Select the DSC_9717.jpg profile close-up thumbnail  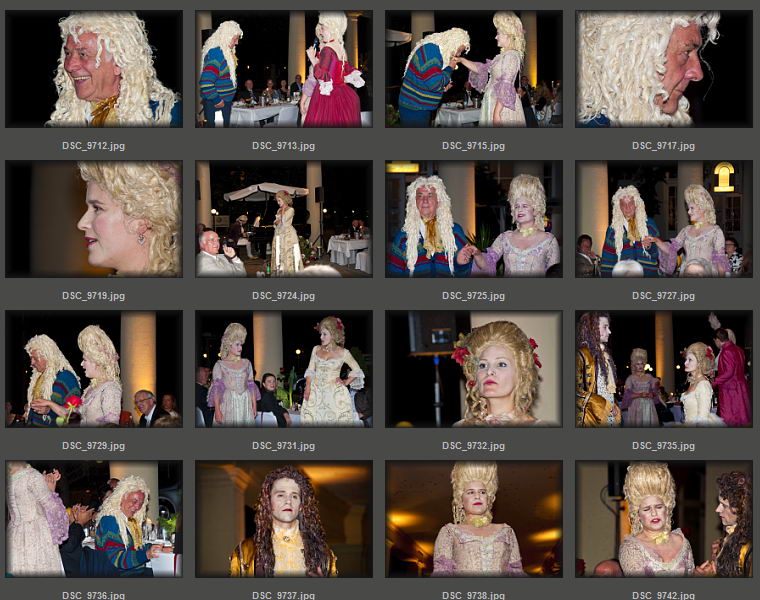664,69
